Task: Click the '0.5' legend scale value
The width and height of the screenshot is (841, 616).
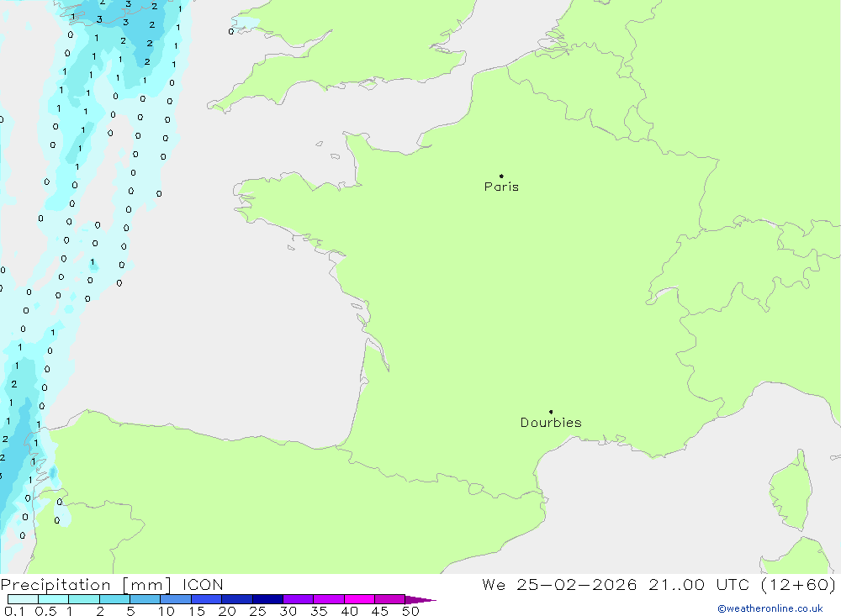Action: click(x=45, y=611)
